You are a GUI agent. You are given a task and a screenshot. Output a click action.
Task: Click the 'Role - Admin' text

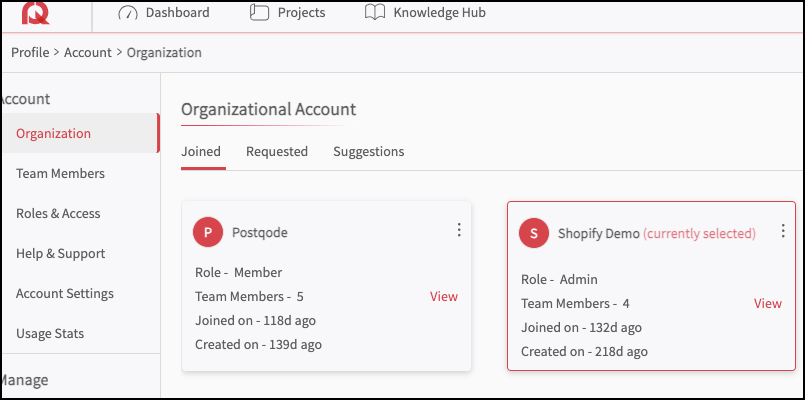560,279
